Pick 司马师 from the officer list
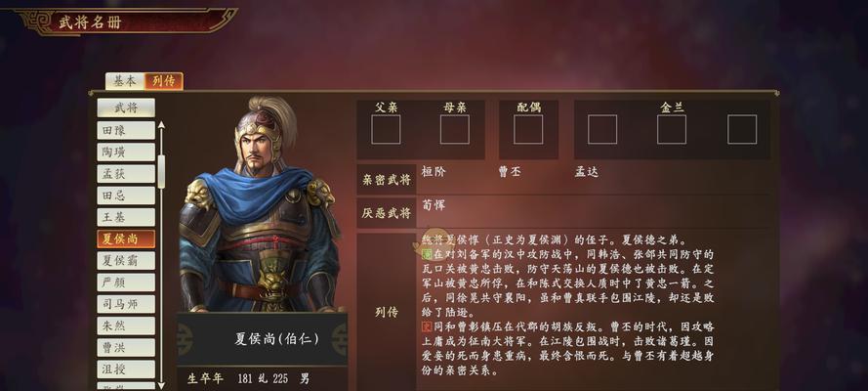 click(126, 304)
